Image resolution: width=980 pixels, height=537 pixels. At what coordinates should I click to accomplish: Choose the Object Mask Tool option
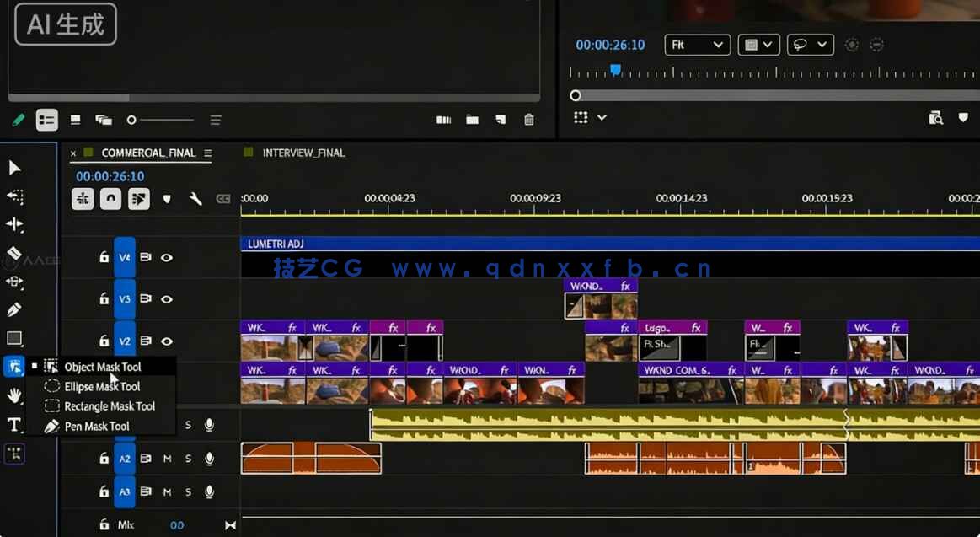point(103,366)
